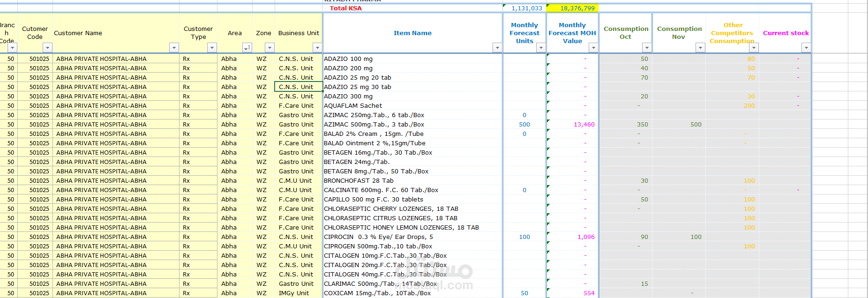Select the 100 forecast units for CIPROCIN
Viewport: 868px width, 298px height.
(x=524, y=237)
